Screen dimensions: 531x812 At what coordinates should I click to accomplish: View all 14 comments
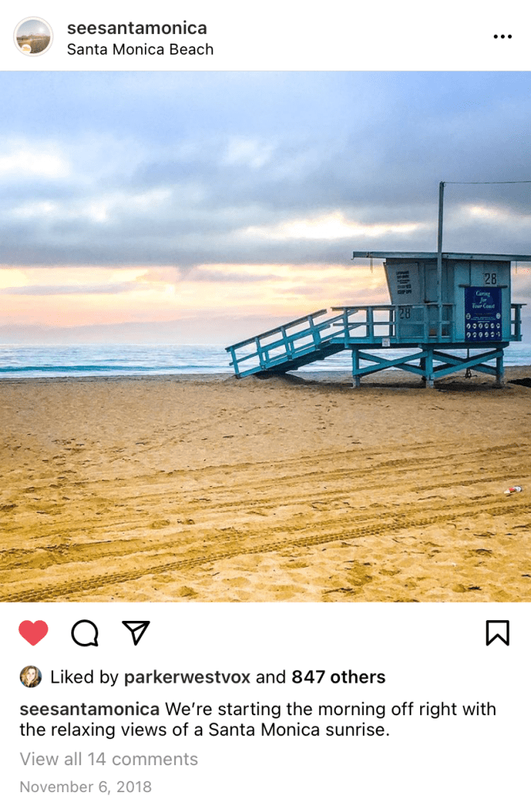[109, 759]
